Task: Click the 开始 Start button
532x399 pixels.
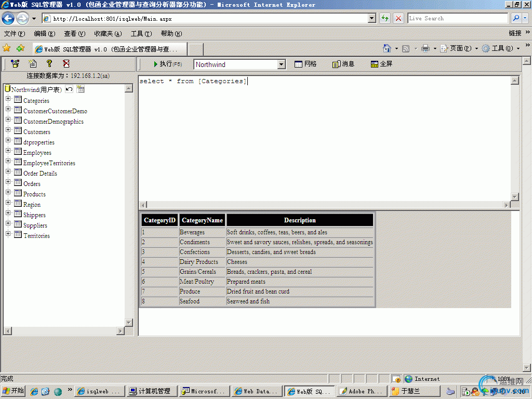Action: pos(14,391)
